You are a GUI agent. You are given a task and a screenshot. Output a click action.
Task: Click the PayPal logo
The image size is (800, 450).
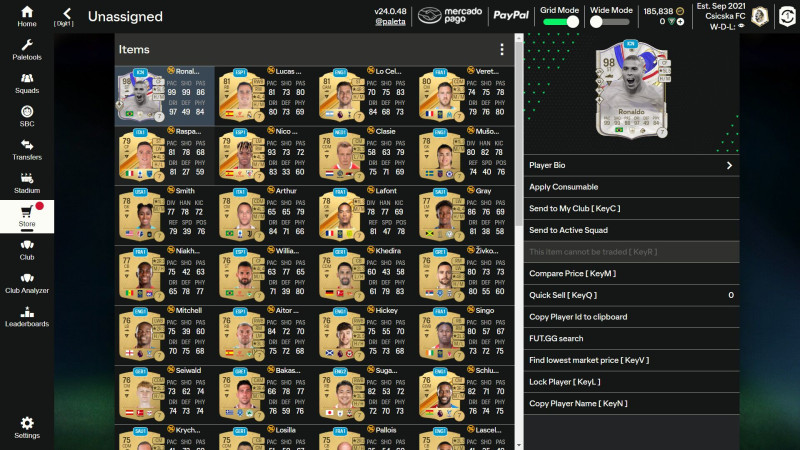click(x=511, y=15)
